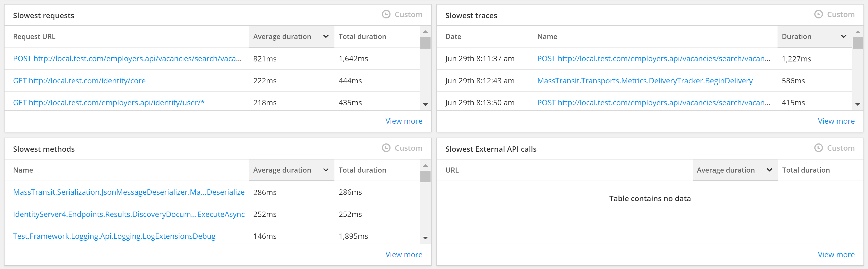Click 435ms total duration cell
Image resolution: width=868 pixels, height=269 pixels.
pyautogui.click(x=350, y=103)
